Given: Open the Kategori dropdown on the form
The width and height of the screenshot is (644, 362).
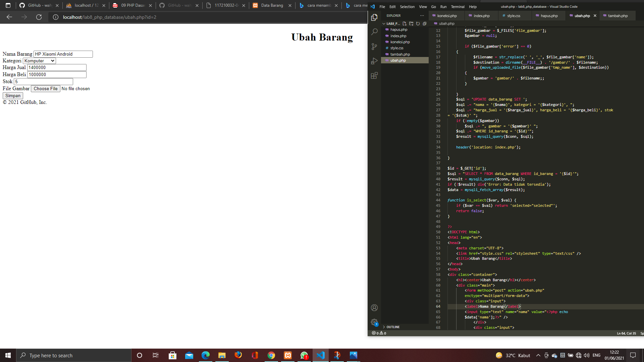Looking at the screenshot, I should pos(39,61).
